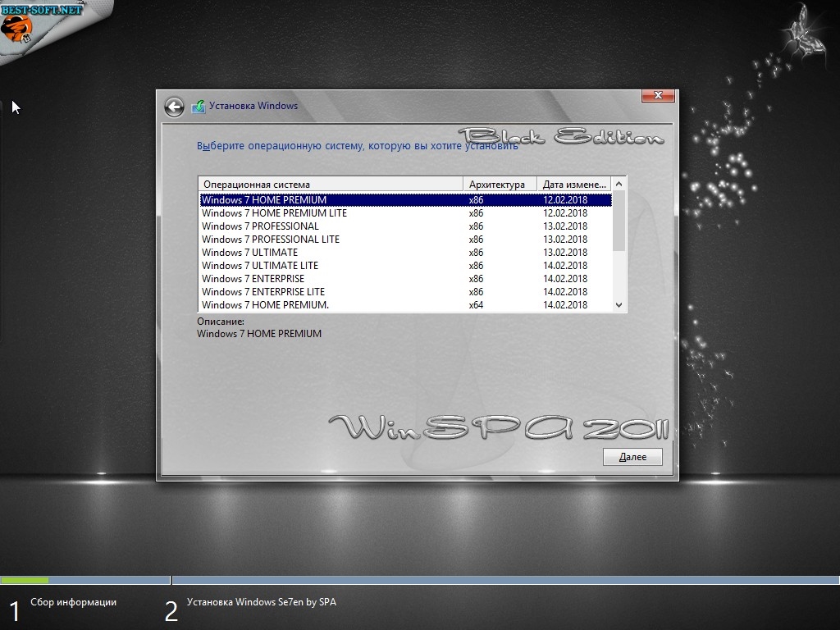The image size is (840, 630).
Task: Select Windows 7 HOME PREMIUM. x64 row
Action: coord(405,305)
